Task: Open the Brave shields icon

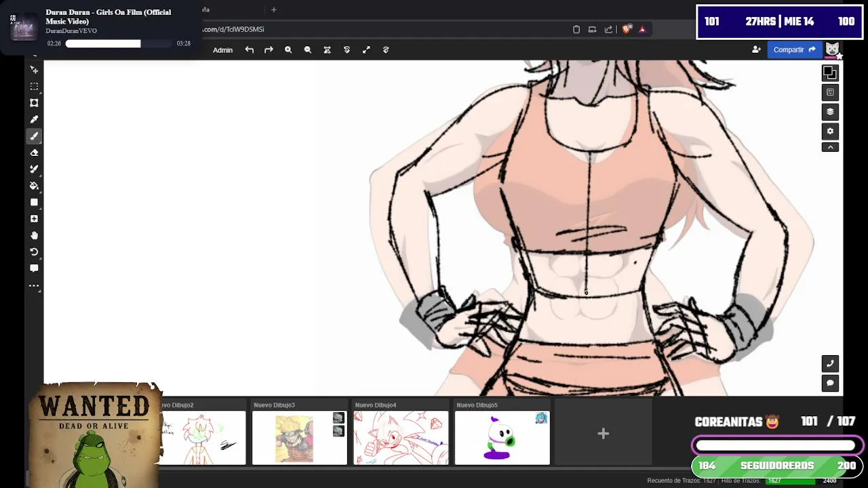Action: [x=627, y=29]
